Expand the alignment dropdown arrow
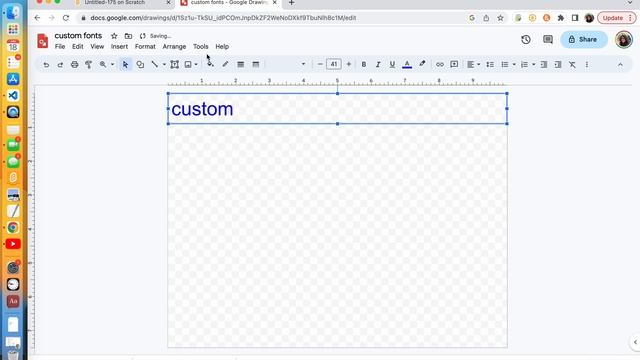This screenshot has width=640, height=360. click(478, 64)
